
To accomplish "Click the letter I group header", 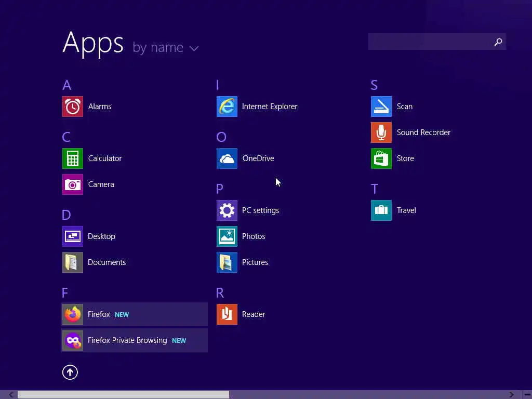I will [x=218, y=85].
